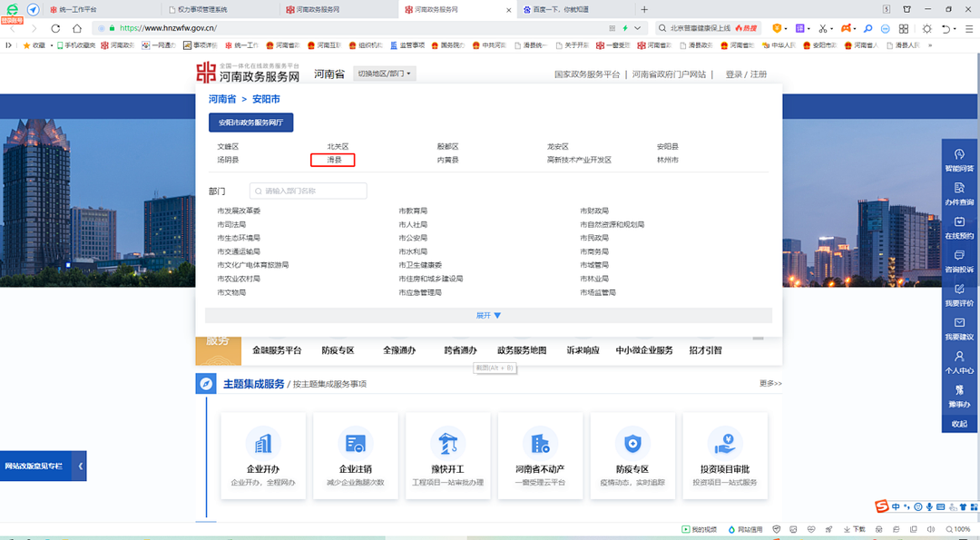Expand the department list with 展开
The height and width of the screenshot is (540, 980).
[x=488, y=315]
